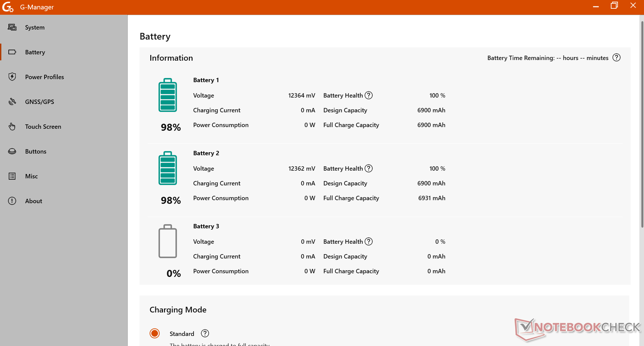Click the About info icon

coord(12,201)
